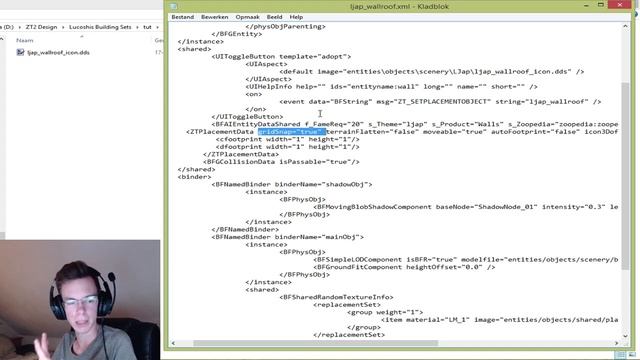Click the highlighted gridSnap="true" text
The width and height of the screenshot is (640, 360).
(291, 132)
